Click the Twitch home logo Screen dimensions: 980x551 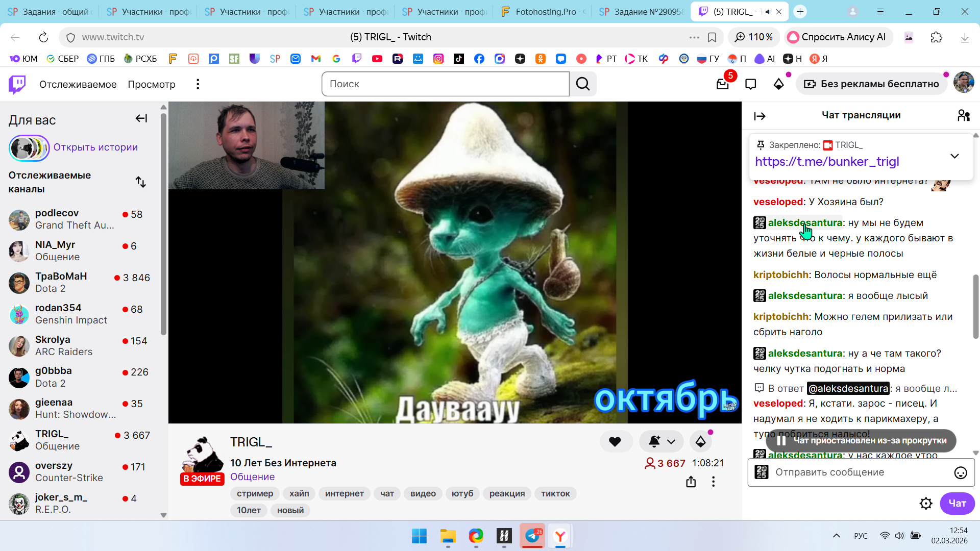click(17, 84)
